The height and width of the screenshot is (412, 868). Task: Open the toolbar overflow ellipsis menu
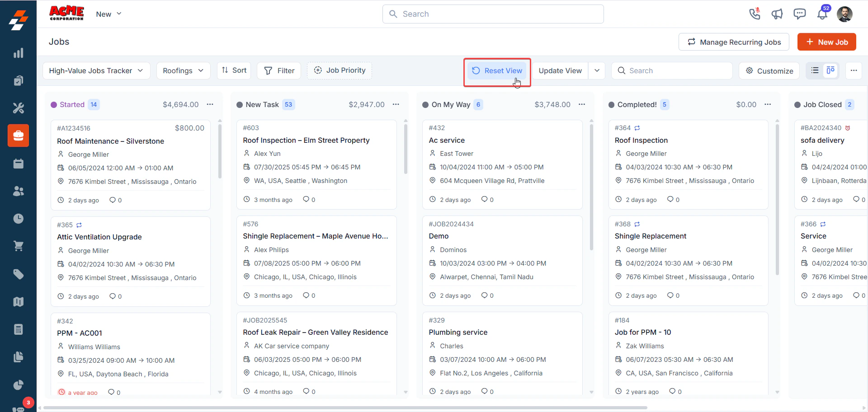[854, 70]
